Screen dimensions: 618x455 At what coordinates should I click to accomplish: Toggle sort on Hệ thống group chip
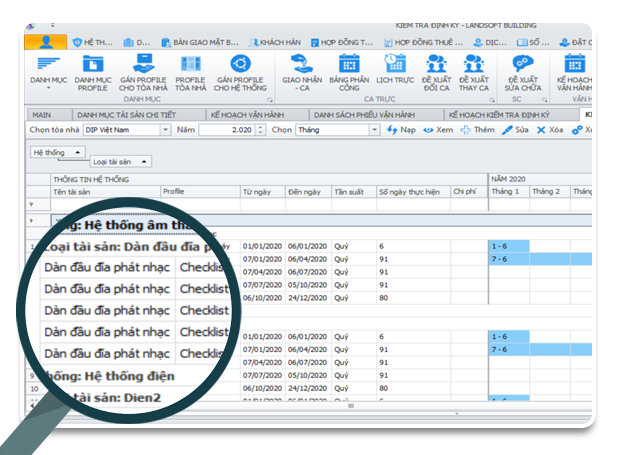58,152
